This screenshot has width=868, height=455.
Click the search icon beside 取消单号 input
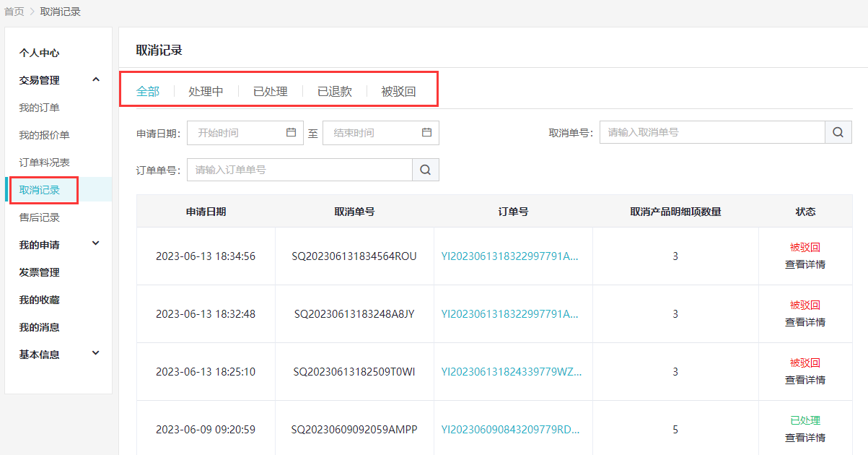pyautogui.click(x=838, y=133)
